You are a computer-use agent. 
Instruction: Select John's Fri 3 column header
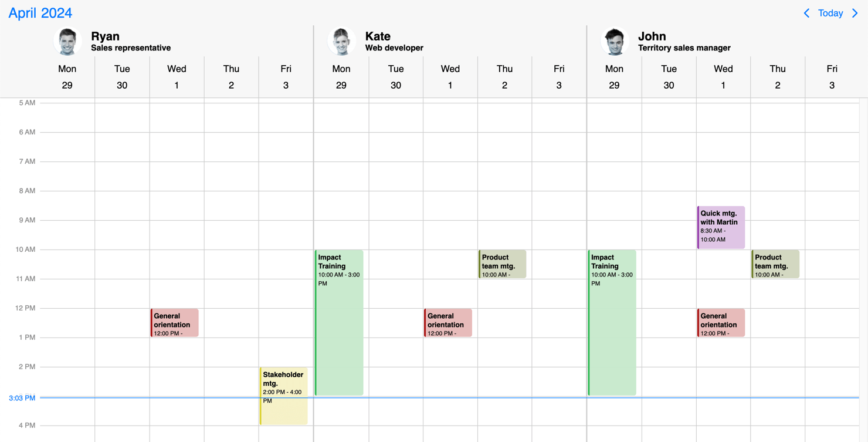832,77
